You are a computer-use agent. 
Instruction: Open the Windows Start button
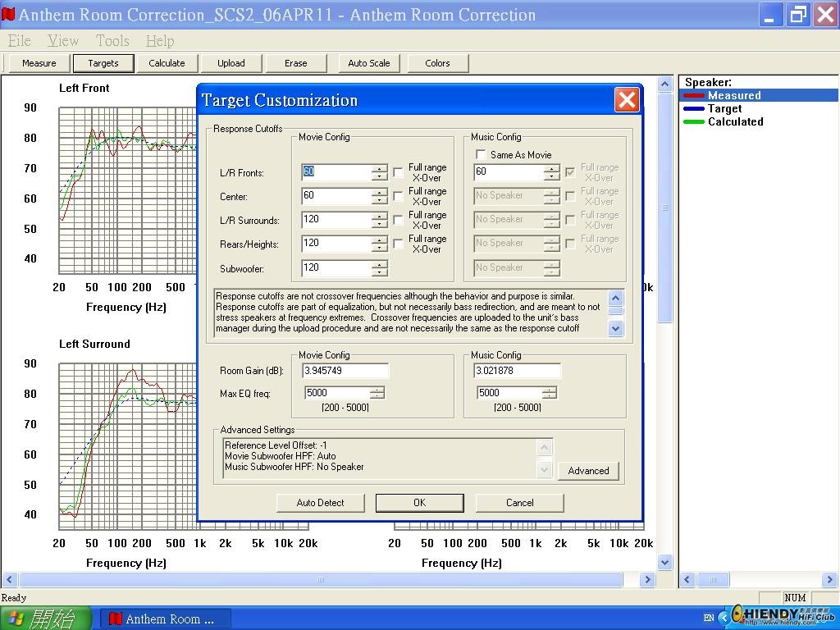(x=44, y=619)
